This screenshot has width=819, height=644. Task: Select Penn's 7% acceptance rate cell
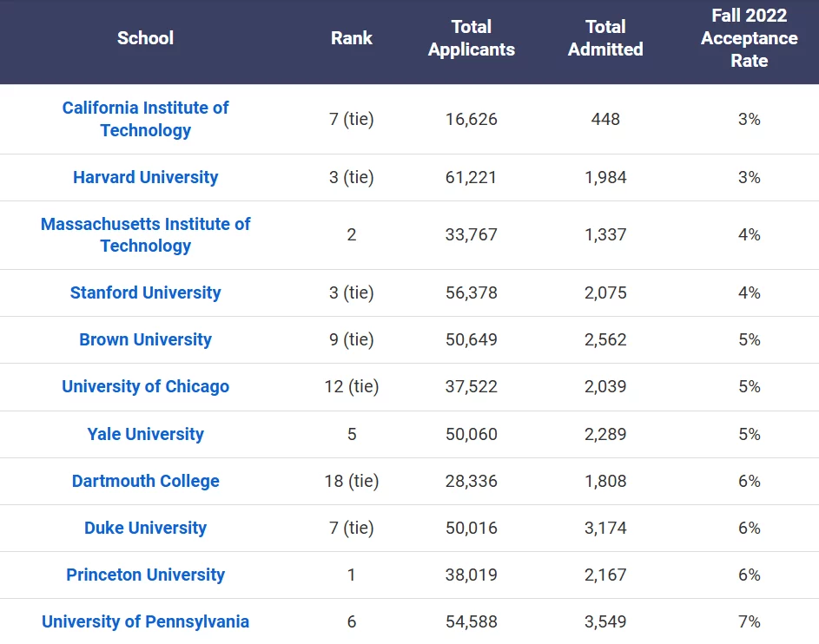(749, 622)
